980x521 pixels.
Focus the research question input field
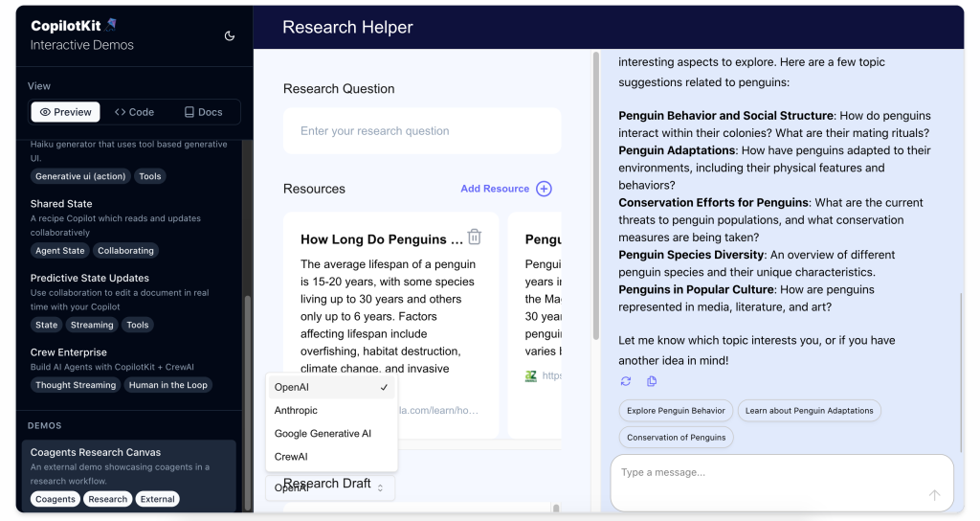coord(422,130)
